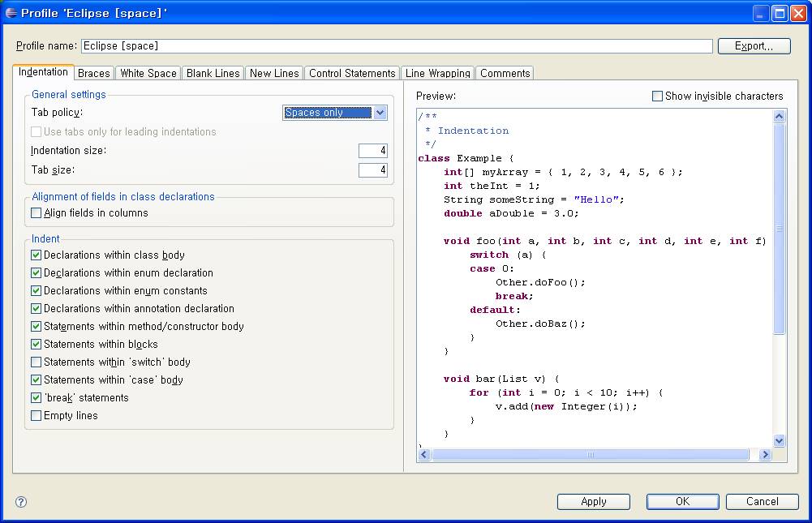Click the preview scroll up arrow
This screenshot has width=812, height=523.
[780, 117]
